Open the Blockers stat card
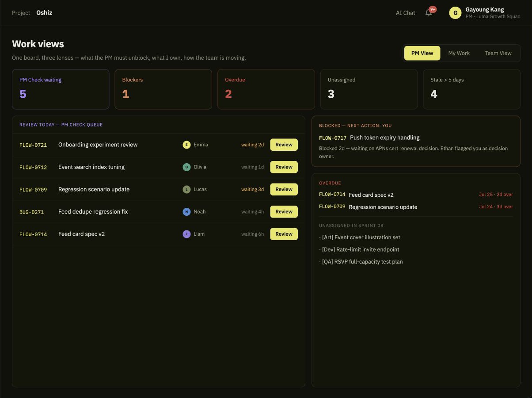The width and height of the screenshot is (532, 398). (x=163, y=89)
